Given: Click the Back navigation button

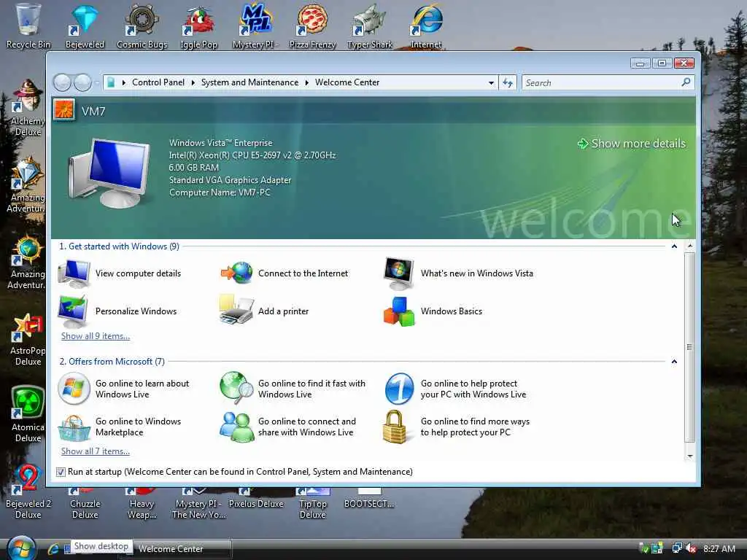Looking at the screenshot, I should 62,83.
